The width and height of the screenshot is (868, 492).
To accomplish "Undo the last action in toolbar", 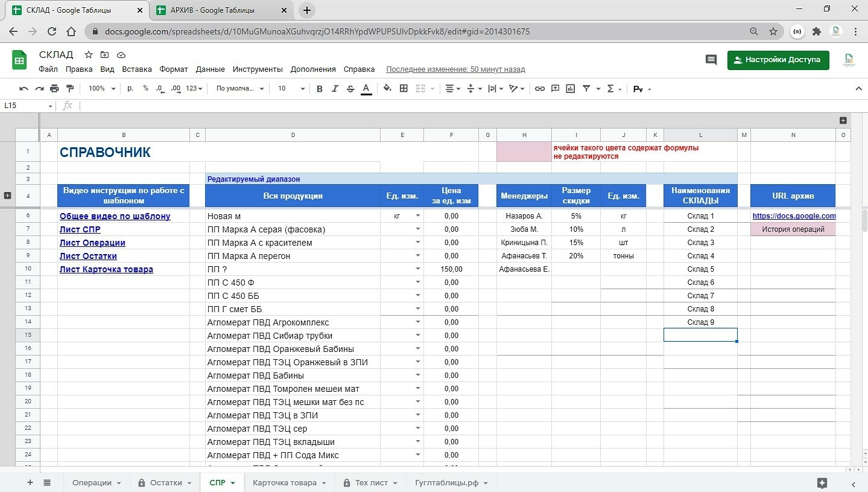I will coord(24,89).
